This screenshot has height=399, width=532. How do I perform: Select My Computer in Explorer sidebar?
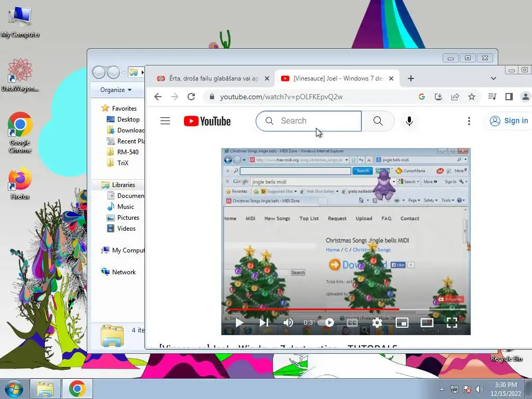coord(123,250)
